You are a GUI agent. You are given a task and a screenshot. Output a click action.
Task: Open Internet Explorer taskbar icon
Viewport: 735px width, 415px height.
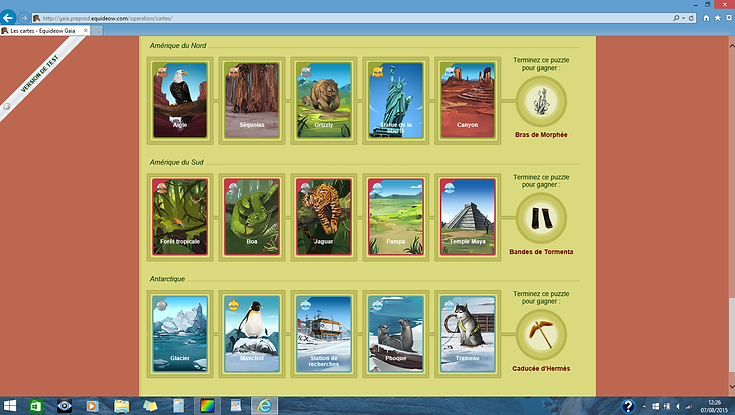[x=264, y=406]
